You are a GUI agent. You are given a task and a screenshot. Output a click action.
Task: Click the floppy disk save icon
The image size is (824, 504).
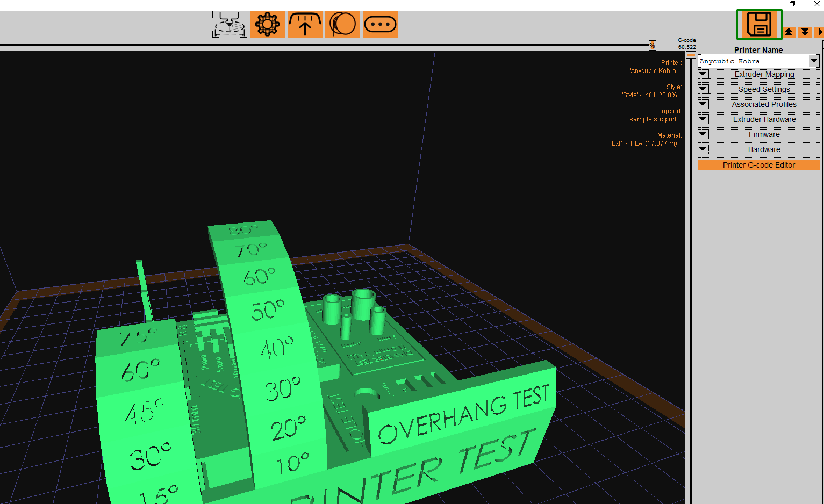pyautogui.click(x=759, y=24)
